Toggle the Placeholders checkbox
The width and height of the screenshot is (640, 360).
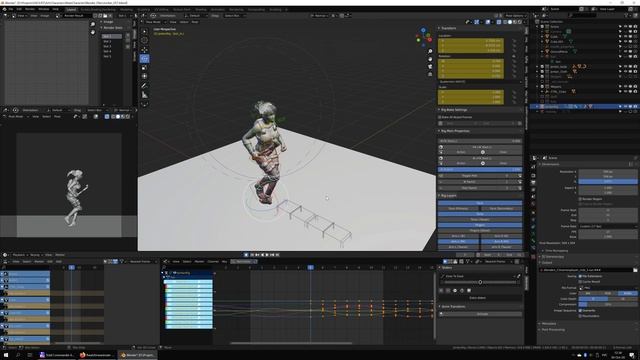coord(580,316)
